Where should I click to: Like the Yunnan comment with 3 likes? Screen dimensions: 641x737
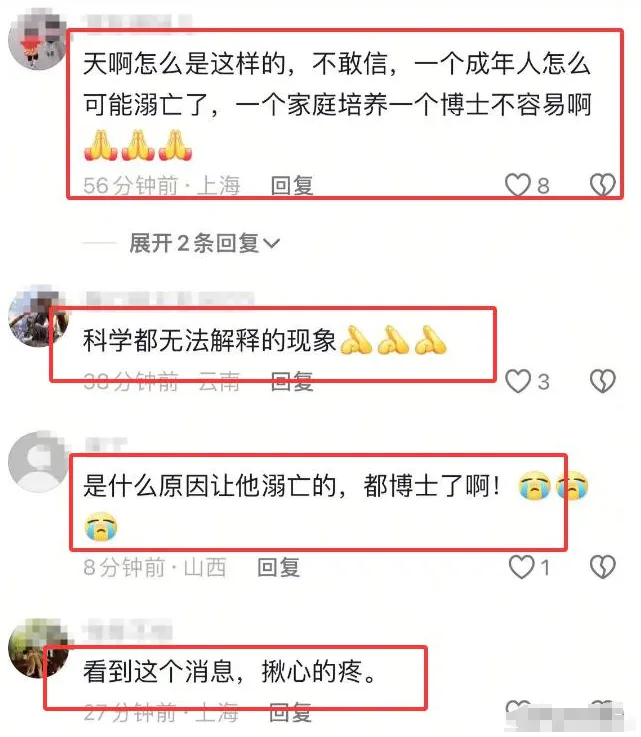pyautogui.click(x=517, y=381)
